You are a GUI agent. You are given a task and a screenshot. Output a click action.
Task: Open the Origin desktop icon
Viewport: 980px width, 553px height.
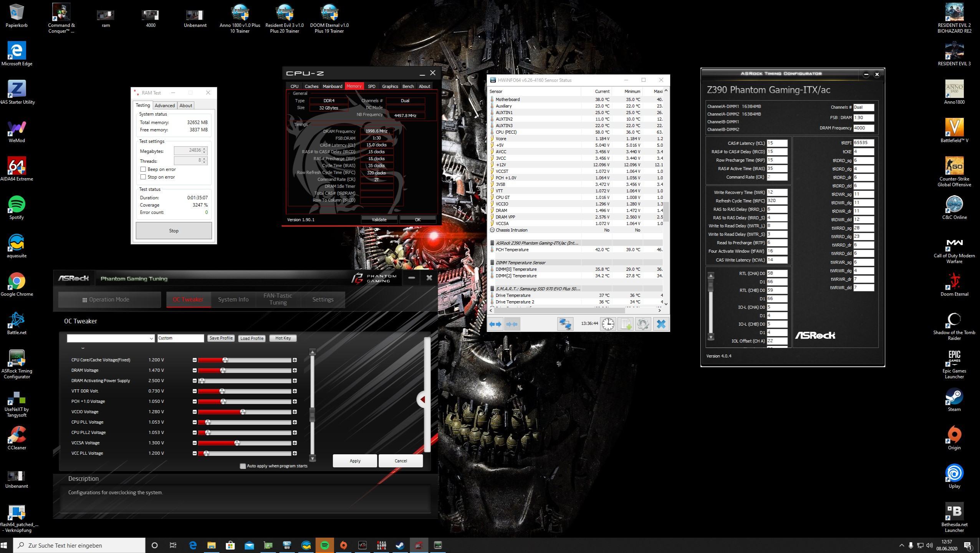954,438
